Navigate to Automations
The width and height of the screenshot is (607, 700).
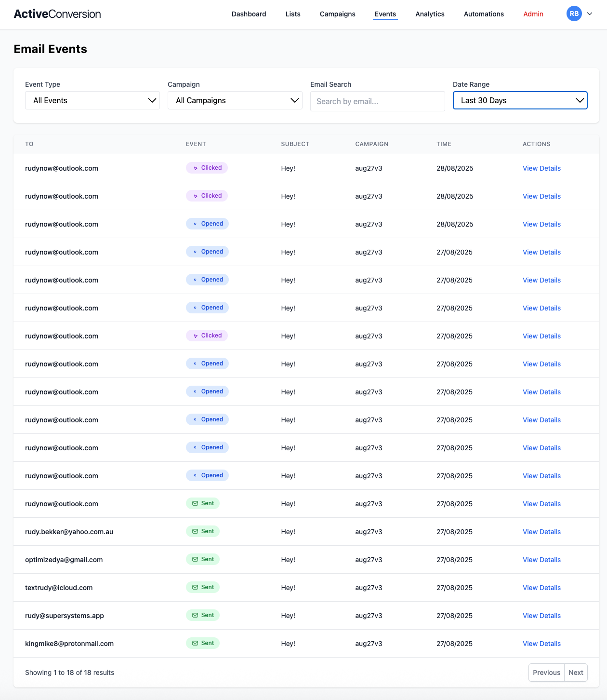[484, 14]
